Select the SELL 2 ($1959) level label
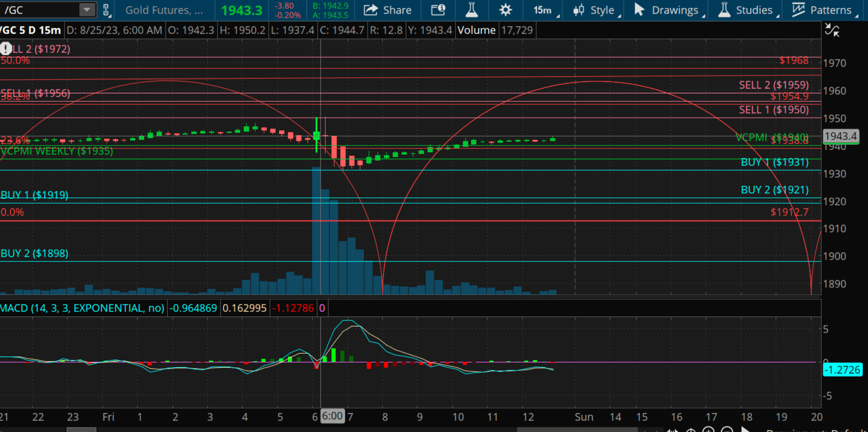868x432 pixels. [774, 85]
